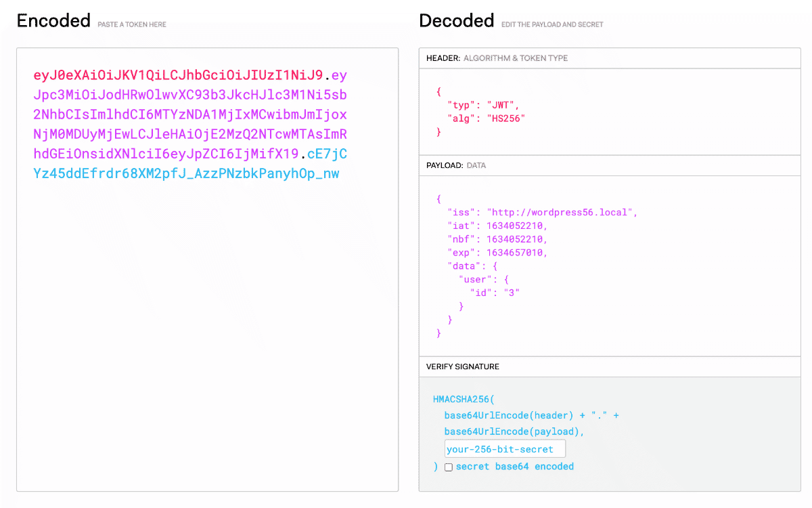Click the "Encoded" heading
This screenshot has width=812, height=508.
coord(53,21)
